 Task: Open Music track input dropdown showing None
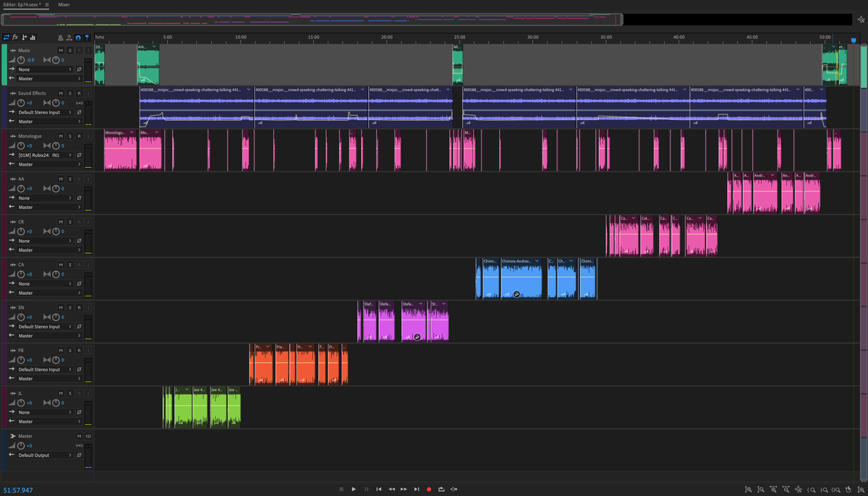[x=44, y=69]
